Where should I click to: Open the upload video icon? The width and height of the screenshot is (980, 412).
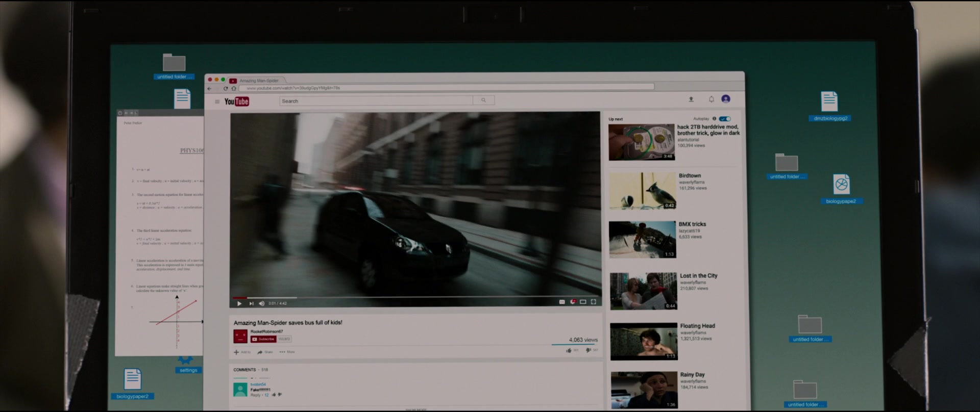click(691, 99)
